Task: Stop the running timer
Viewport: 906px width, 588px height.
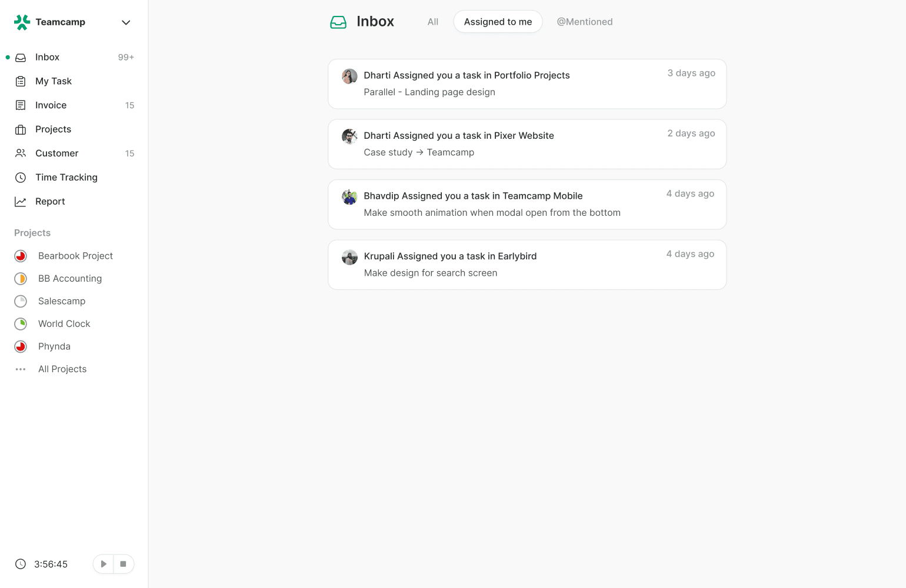Action: tap(123, 564)
